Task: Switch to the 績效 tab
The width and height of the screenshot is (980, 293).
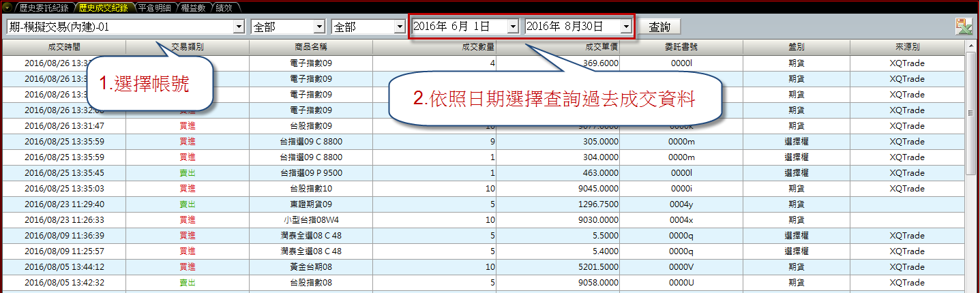Action: click(223, 7)
